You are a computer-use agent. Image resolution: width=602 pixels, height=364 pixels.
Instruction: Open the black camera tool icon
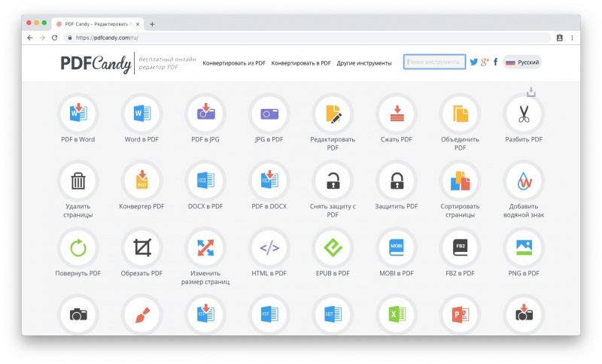point(78,314)
